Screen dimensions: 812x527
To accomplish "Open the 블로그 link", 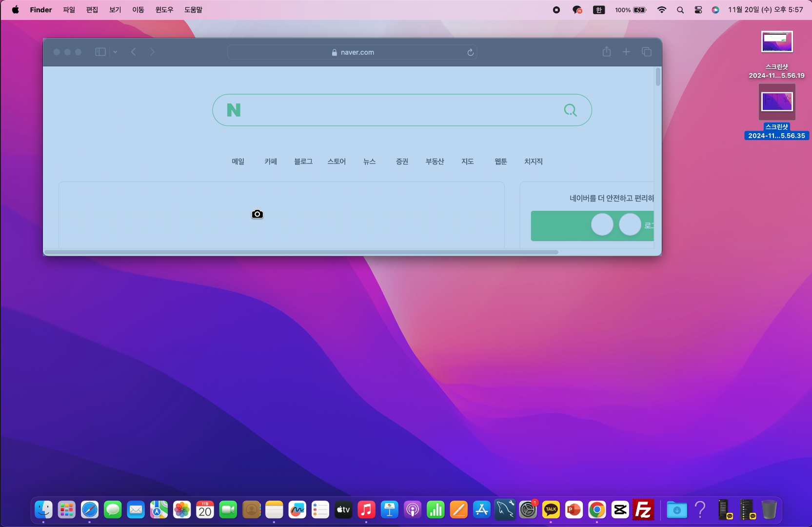I will (x=303, y=162).
